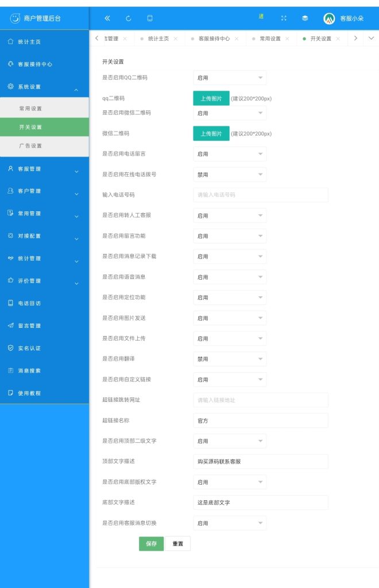Open the 是否启用在线电话拨号 dropdown
This screenshot has height=588, width=379.
pyautogui.click(x=230, y=175)
